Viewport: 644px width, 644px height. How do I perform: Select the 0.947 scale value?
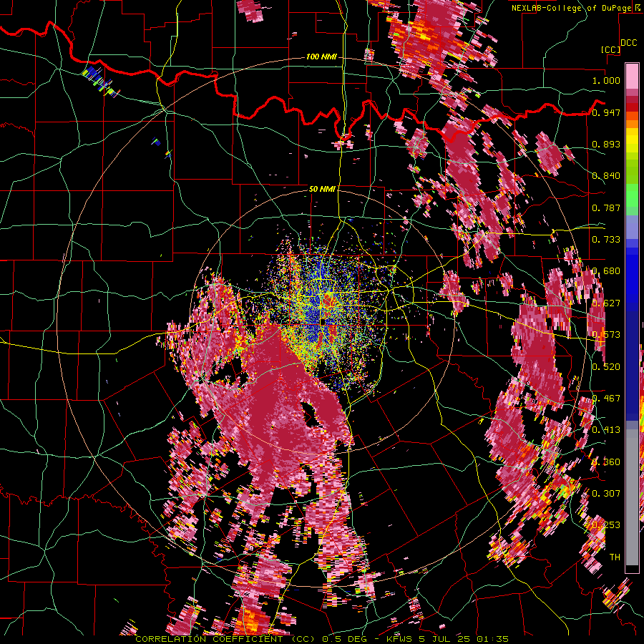coord(606,112)
